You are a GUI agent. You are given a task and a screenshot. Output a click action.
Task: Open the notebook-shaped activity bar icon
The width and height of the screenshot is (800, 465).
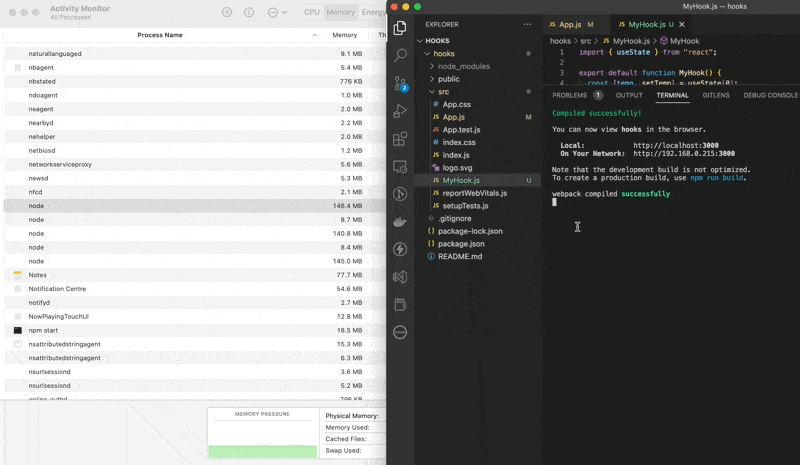[x=400, y=305]
